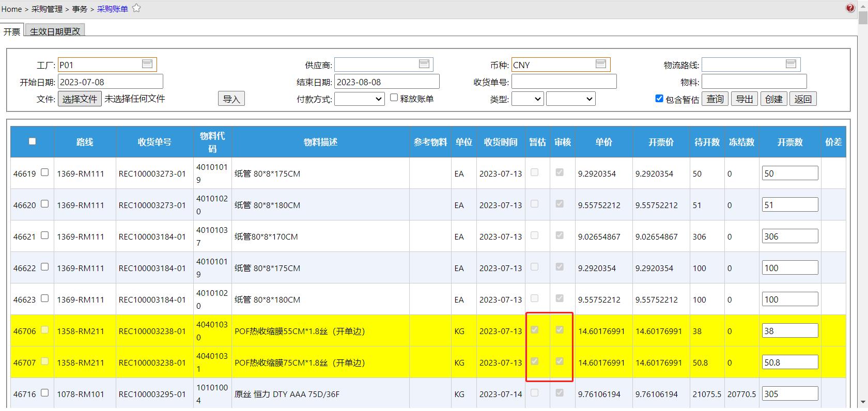Open lookup icon in 币种 field
The height and width of the screenshot is (411, 868).
click(601, 64)
